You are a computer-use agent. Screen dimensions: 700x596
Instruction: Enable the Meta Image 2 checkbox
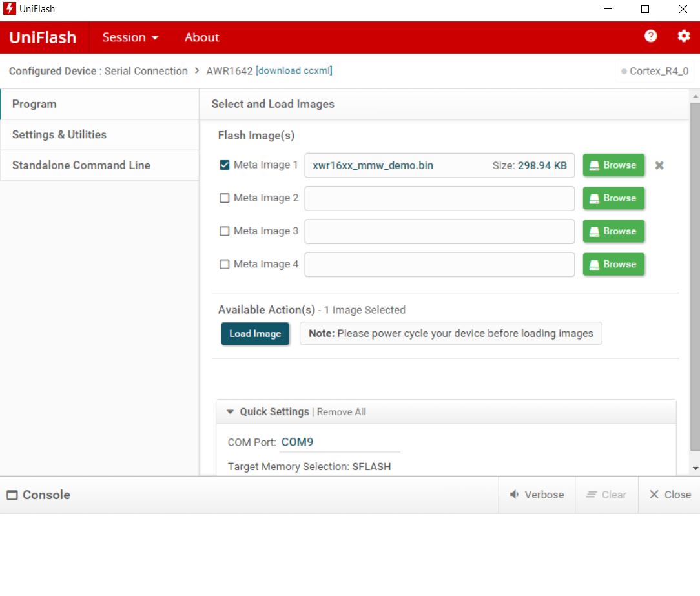click(225, 198)
